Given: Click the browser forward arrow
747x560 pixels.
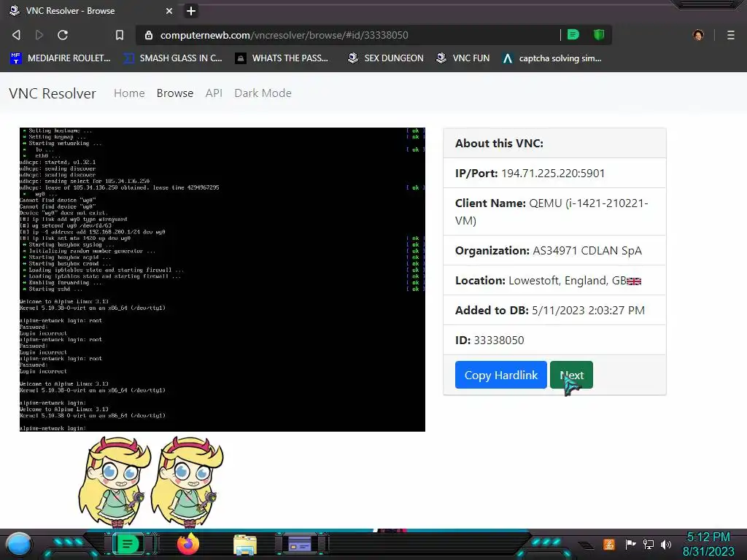Looking at the screenshot, I should tap(39, 35).
